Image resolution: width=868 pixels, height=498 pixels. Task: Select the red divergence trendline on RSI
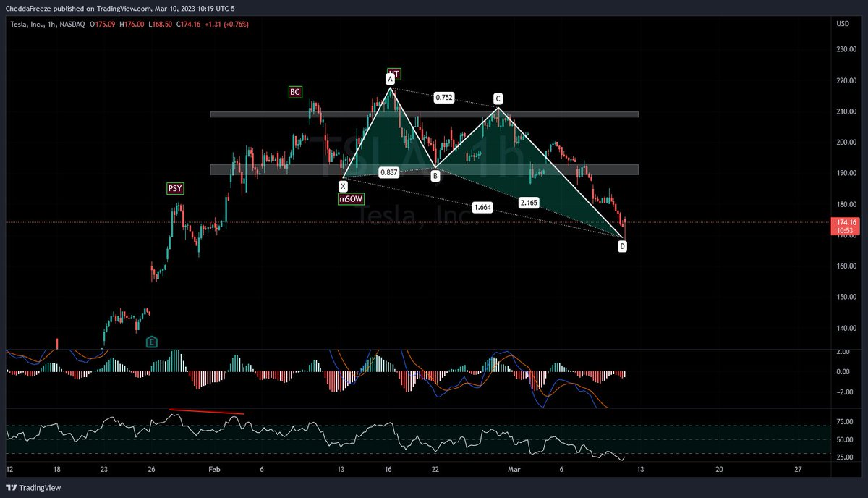tap(207, 412)
